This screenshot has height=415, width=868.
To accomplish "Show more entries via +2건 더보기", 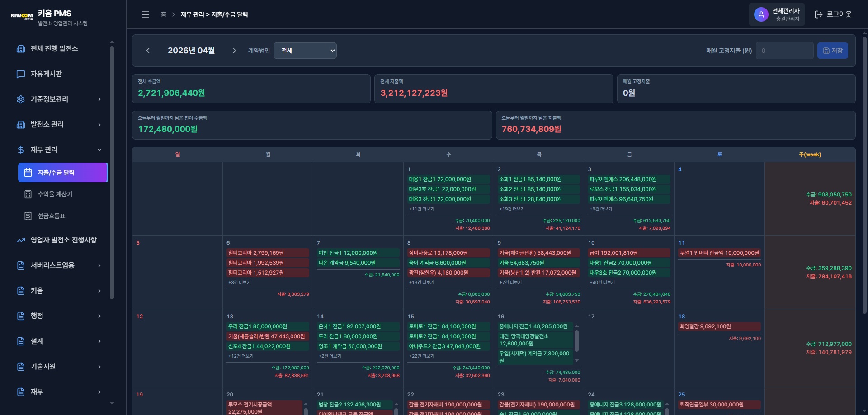I will pos(330,356).
